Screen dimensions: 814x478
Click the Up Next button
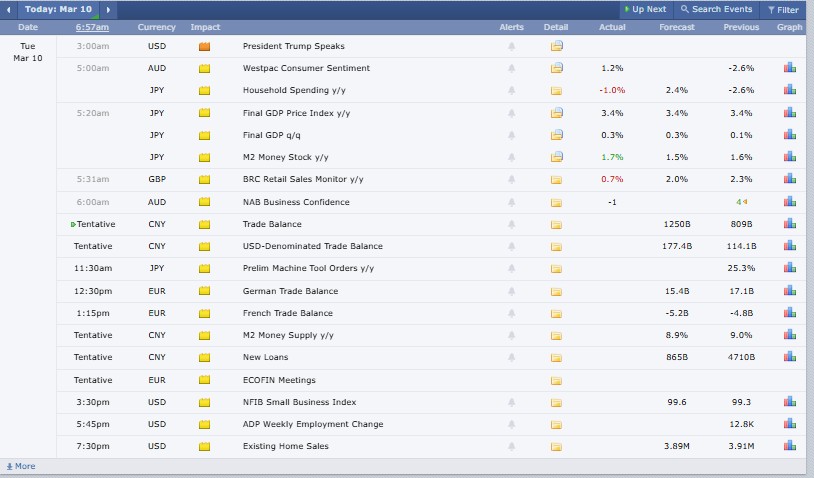(x=643, y=9)
